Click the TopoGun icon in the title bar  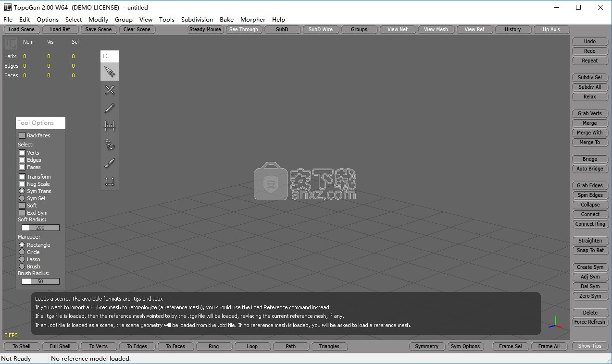pyautogui.click(x=7, y=7)
